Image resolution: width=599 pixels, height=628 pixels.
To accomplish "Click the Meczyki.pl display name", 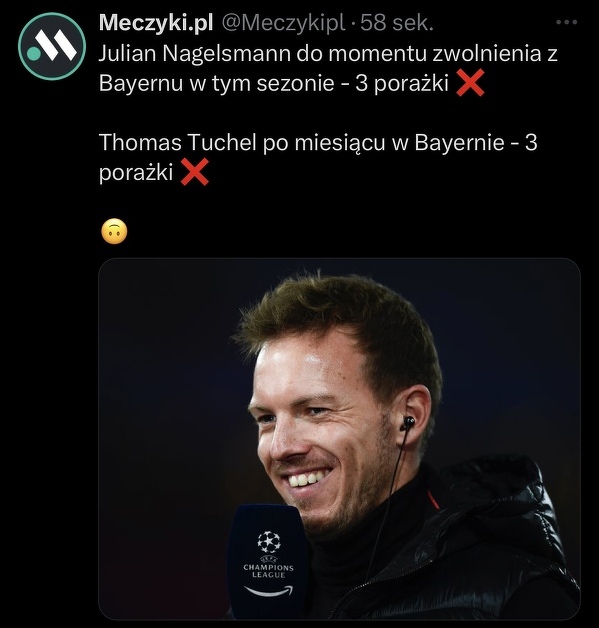I will [156, 22].
